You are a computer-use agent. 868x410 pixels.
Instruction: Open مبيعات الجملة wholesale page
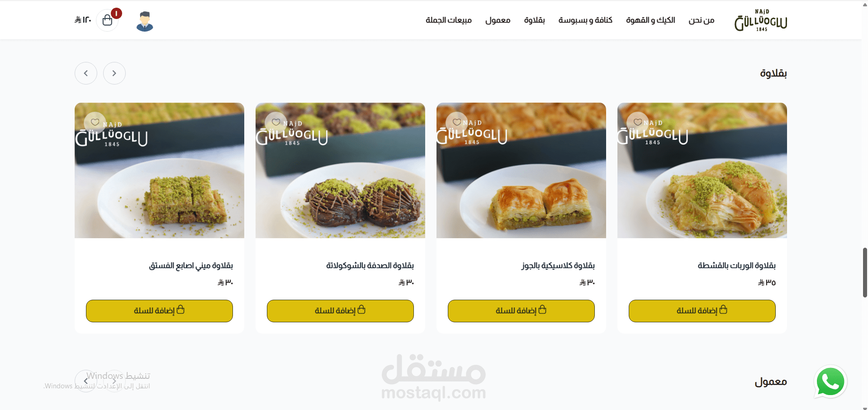pos(449,20)
